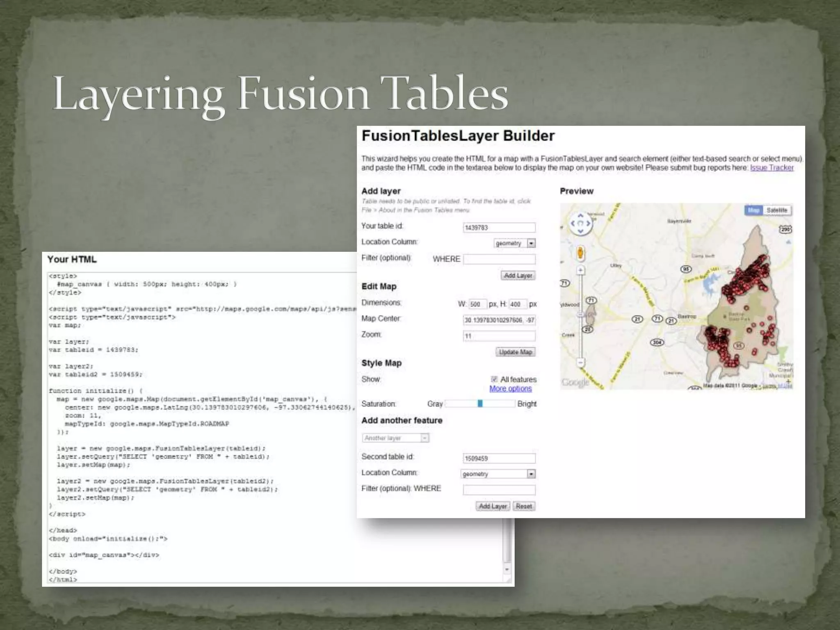Click the Your HTML scrollbar down arrow
This screenshot has height=630, width=840.
pyautogui.click(x=507, y=569)
